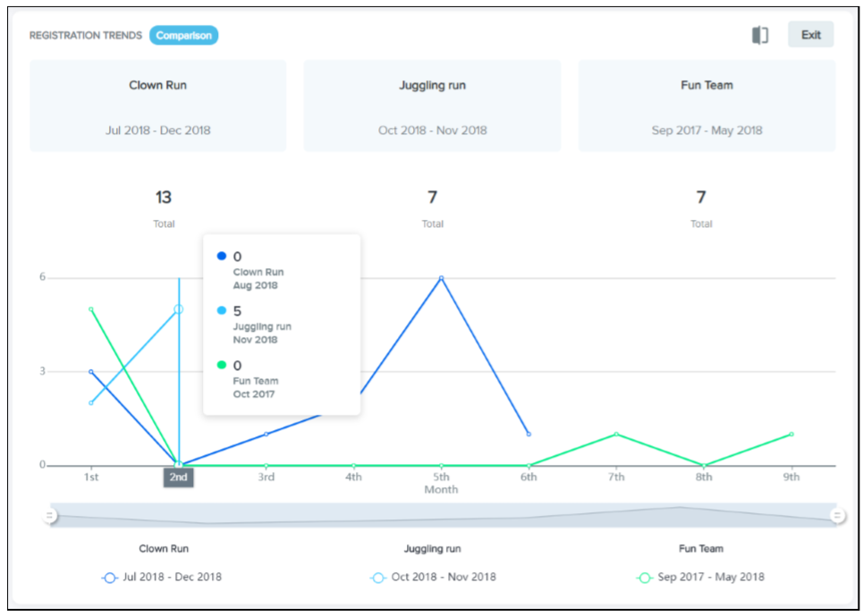Click the side-by-side panel layout icon
The width and height of the screenshot is (863, 616).
tap(759, 35)
